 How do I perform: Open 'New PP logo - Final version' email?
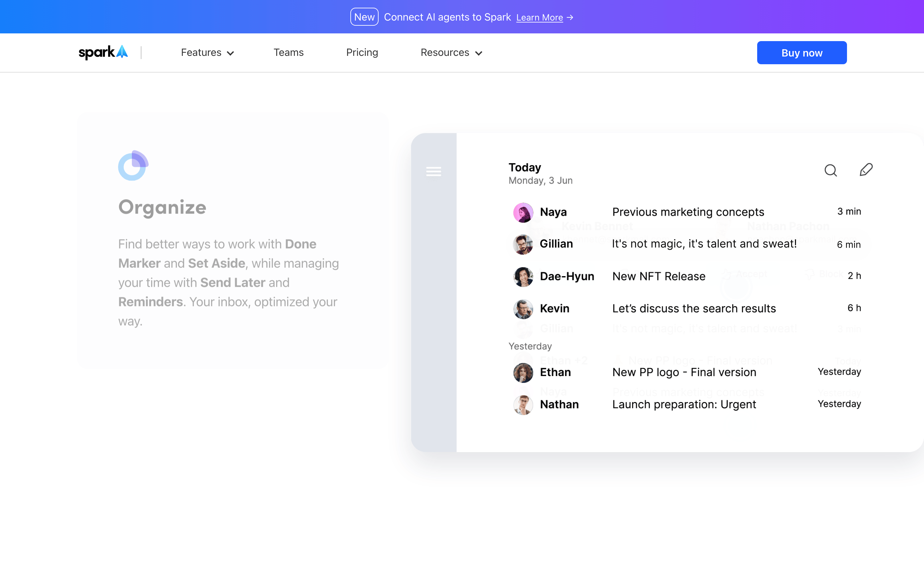tap(684, 372)
